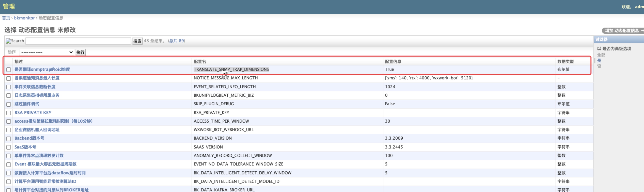Check the TRANSLATE_SNMP_TRAP_DIMENSIONS row checkbox
The width and height of the screenshot is (644, 192).
(9, 70)
